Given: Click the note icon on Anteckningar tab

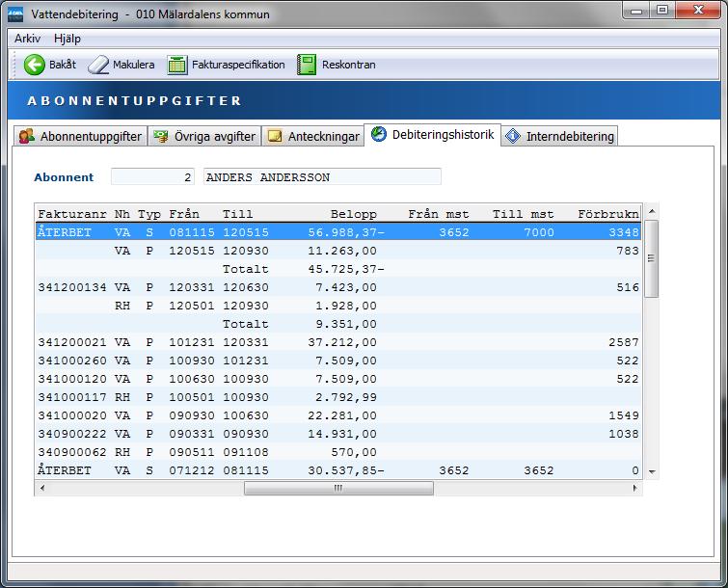Looking at the screenshot, I should click(x=275, y=137).
